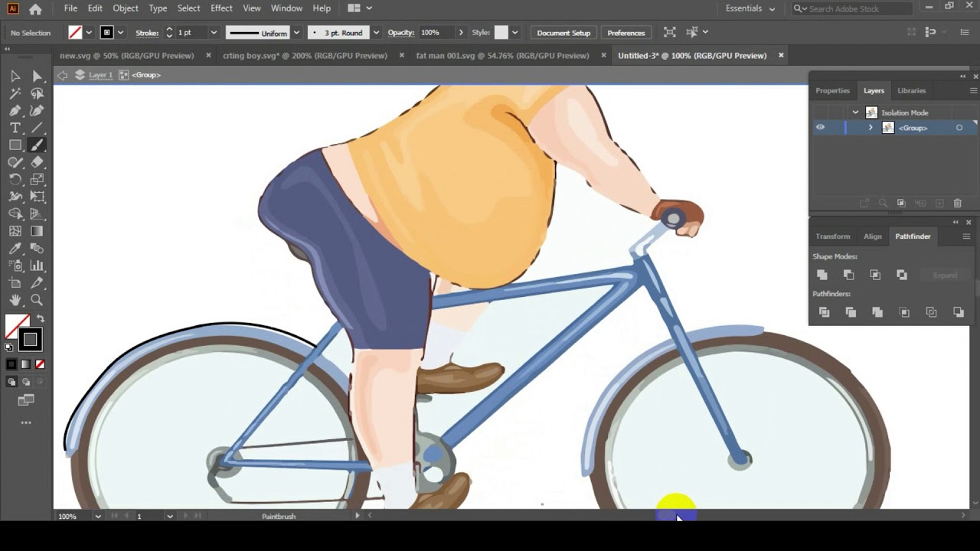Activate the Curvature tool
Screen dimensions: 980x551
click(x=37, y=111)
